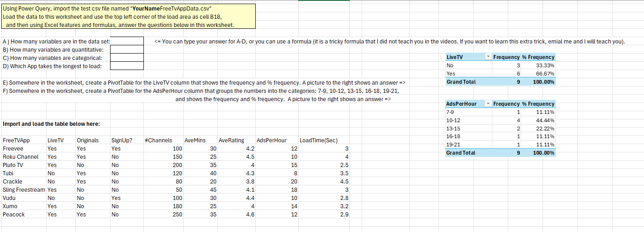
Task: Select Peacock's 250 channels value
Action: coord(164,215)
